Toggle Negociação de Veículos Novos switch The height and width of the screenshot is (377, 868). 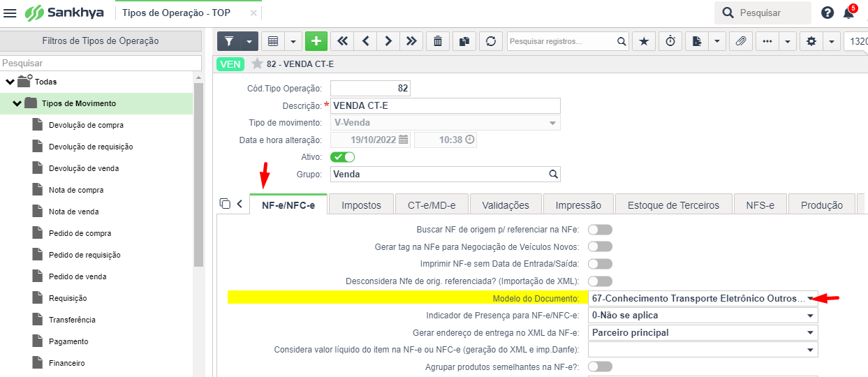point(600,246)
